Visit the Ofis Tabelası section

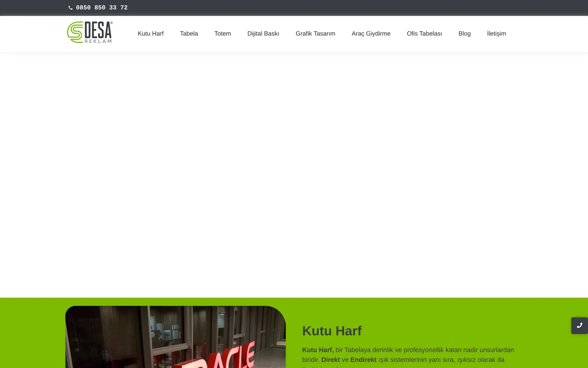tap(424, 34)
